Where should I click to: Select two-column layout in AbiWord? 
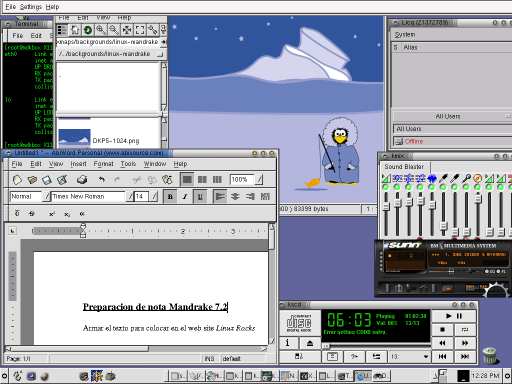202,180
